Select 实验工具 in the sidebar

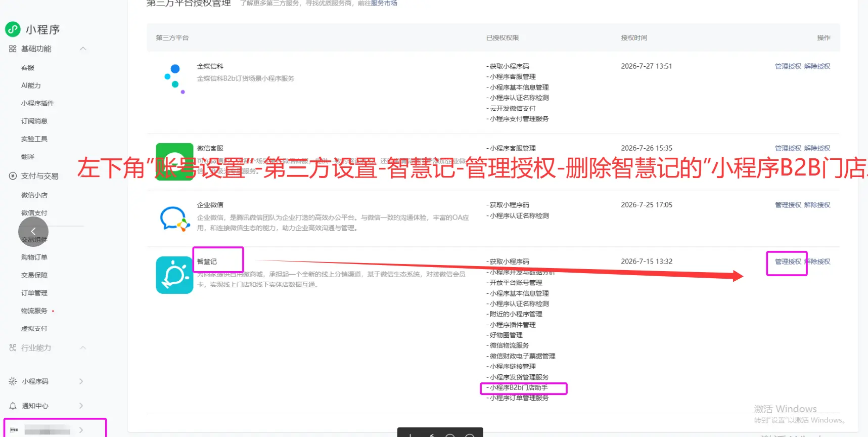pyautogui.click(x=34, y=139)
